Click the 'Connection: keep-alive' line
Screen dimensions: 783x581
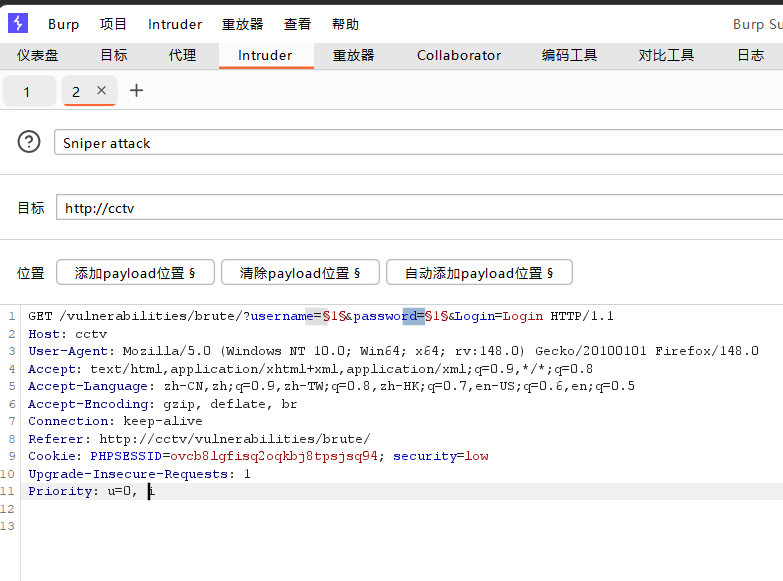point(115,421)
